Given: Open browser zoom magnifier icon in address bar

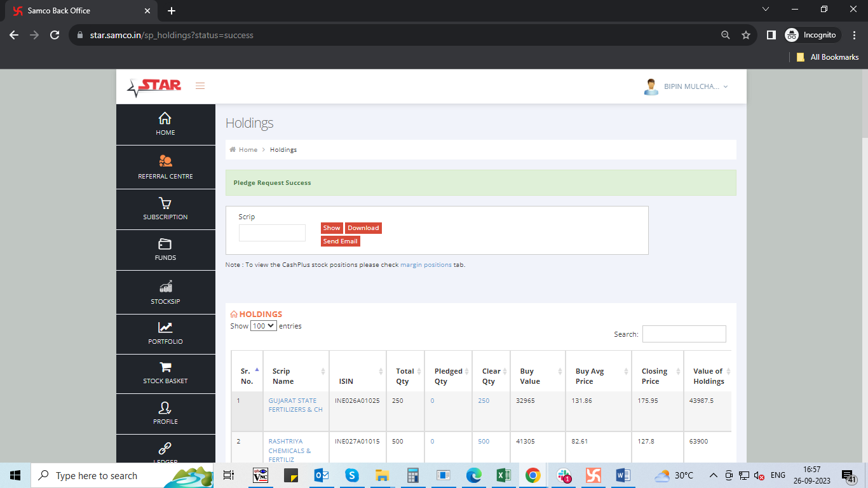Looking at the screenshot, I should pos(726,35).
